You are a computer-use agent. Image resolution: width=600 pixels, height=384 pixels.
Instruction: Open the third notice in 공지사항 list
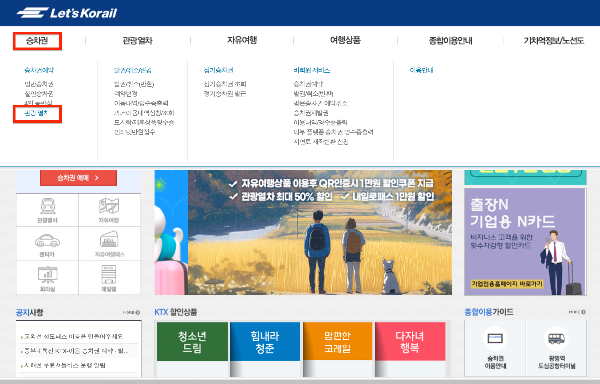pyautogui.click(x=64, y=365)
